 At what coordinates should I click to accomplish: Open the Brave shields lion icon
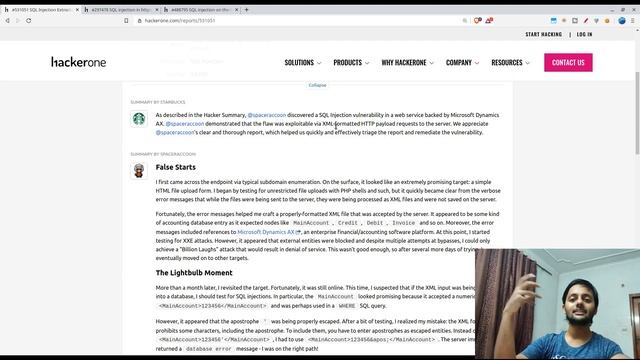coord(477,20)
